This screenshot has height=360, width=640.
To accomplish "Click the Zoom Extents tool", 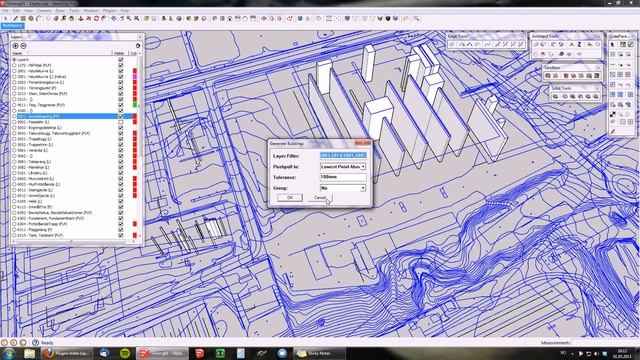I will pyautogui.click(x=137, y=18).
